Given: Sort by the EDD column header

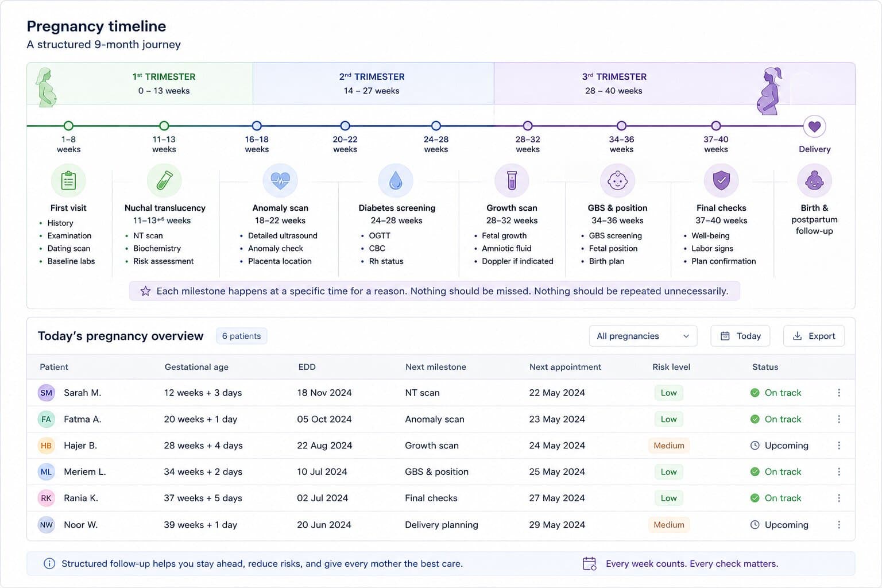Looking at the screenshot, I should point(307,367).
